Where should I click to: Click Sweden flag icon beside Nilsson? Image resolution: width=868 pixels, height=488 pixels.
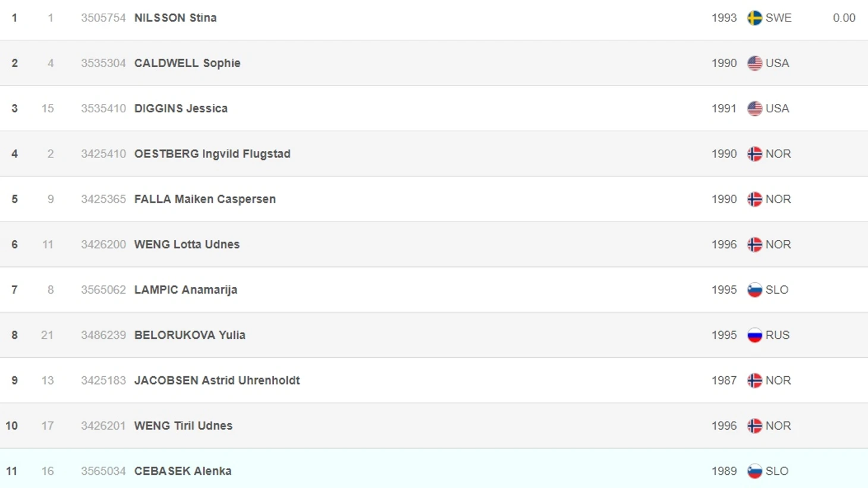[754, 18]
